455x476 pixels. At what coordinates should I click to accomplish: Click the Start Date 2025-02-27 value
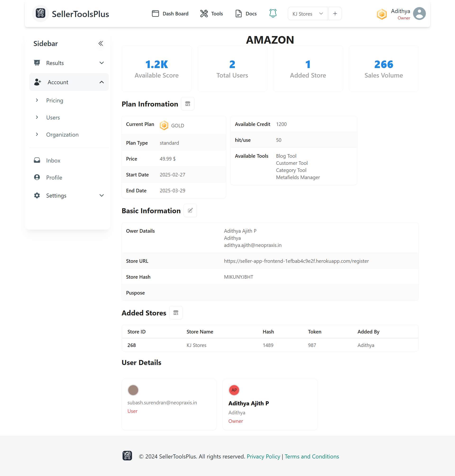[x=172, y=175]
